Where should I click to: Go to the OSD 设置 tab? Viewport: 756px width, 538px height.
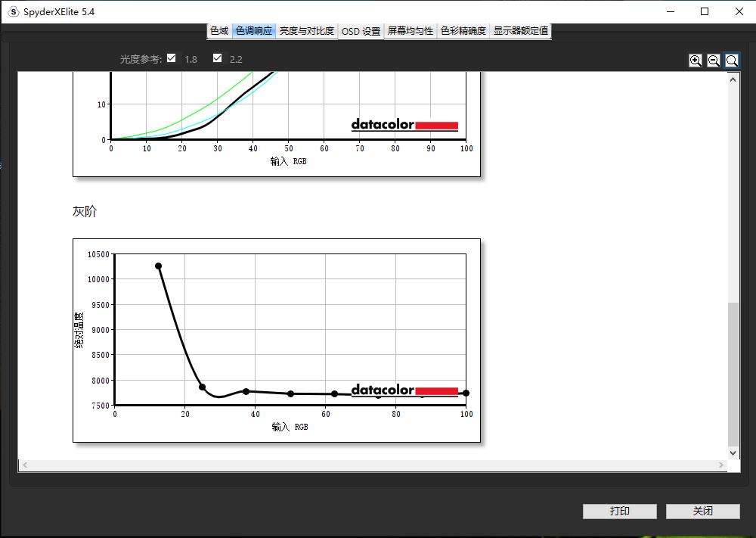pos(361,31)
